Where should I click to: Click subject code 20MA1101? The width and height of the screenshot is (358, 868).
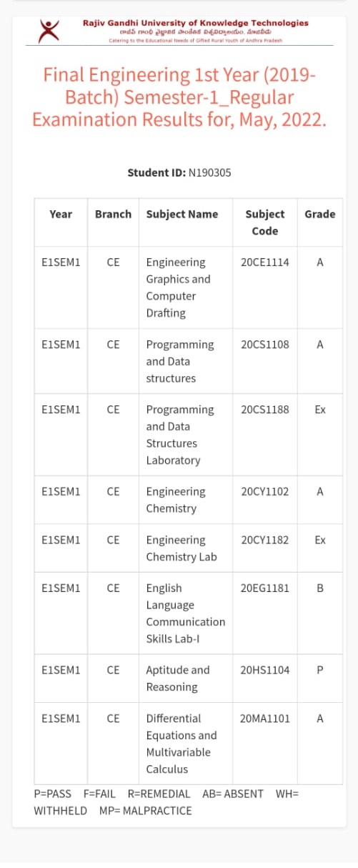coord(265,719)
